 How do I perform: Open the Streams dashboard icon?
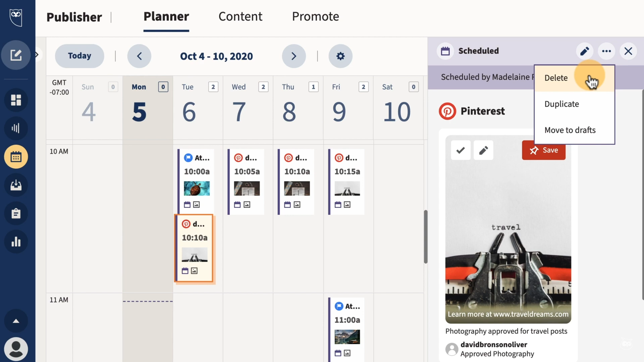16,100
